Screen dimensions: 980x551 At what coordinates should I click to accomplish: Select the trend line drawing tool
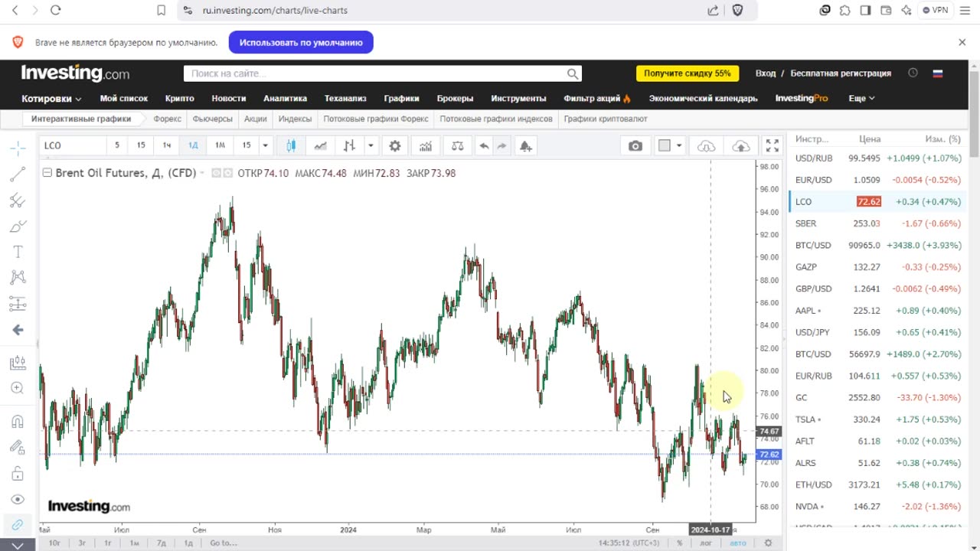(18, 174)
